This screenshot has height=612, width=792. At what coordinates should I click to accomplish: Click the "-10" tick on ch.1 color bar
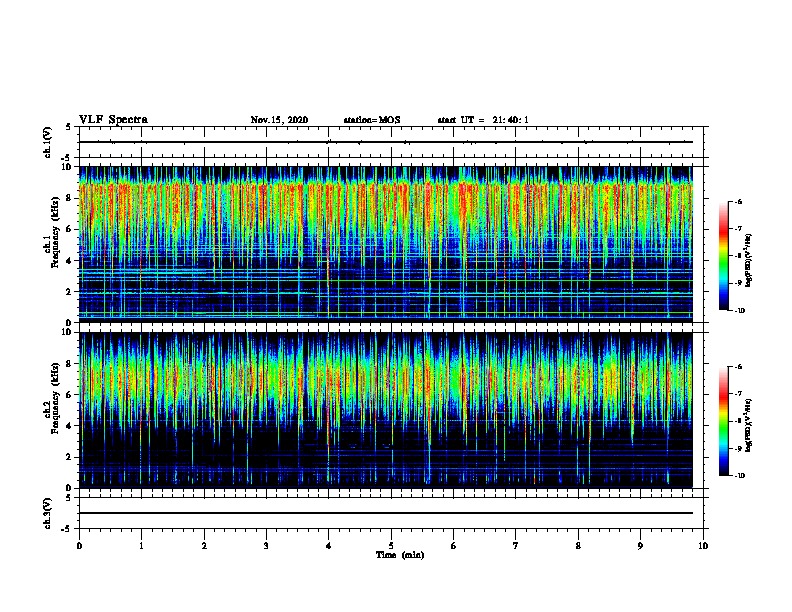pyautogui.click(x=739, y=311)
